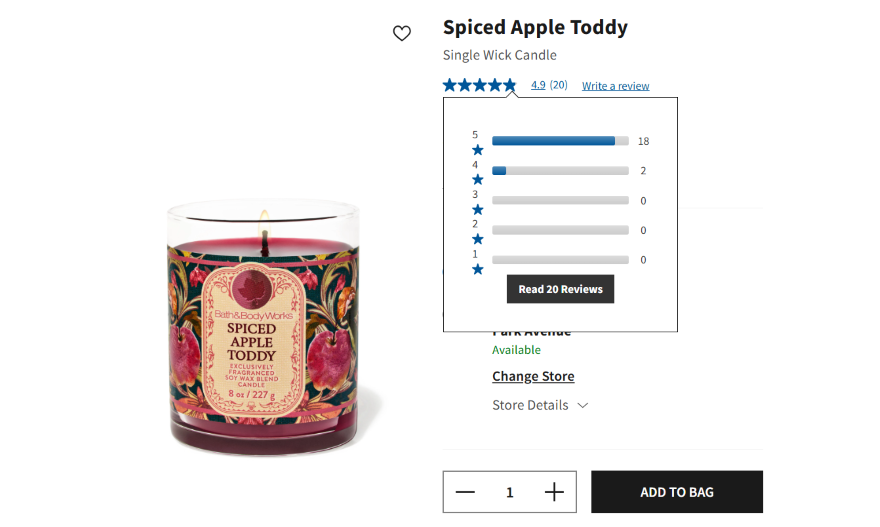Click the 4 star row icon
Image resolution: width=880 pixels, height=527 pixels.
click(x=477, y=180)
